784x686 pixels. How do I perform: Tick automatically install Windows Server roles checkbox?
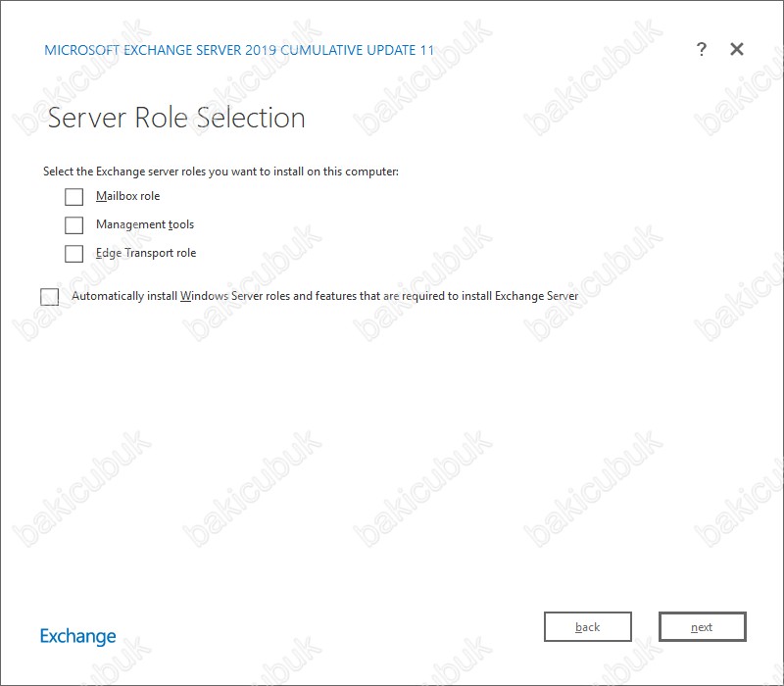50,297
